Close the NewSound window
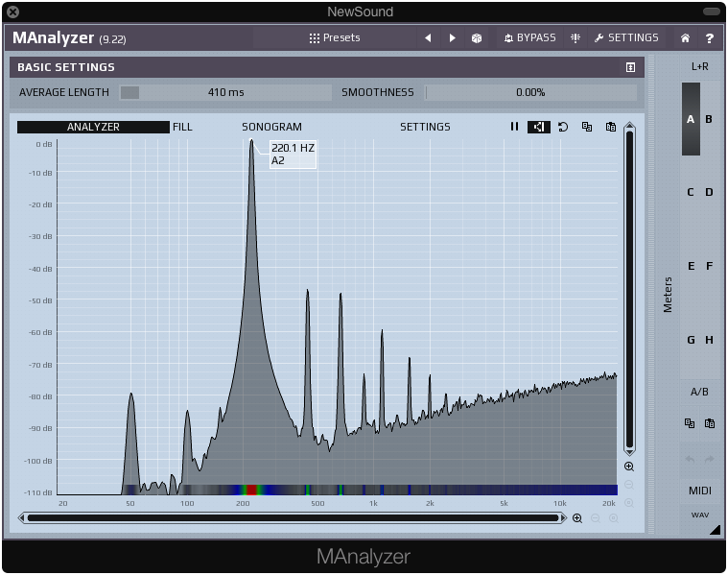Image resolution: width=728 pixels, height=575 pixels. (13, 12)
